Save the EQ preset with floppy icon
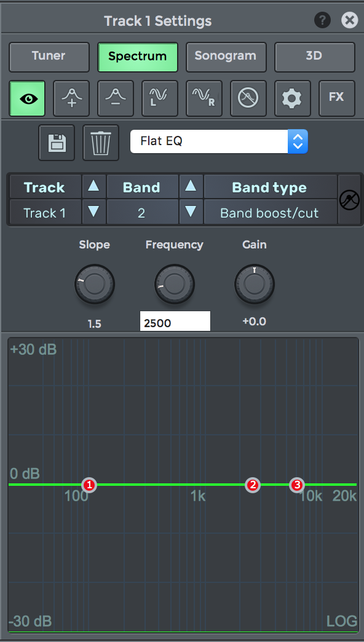This screenshot has width=364, height=642. [x=57, y=143]
